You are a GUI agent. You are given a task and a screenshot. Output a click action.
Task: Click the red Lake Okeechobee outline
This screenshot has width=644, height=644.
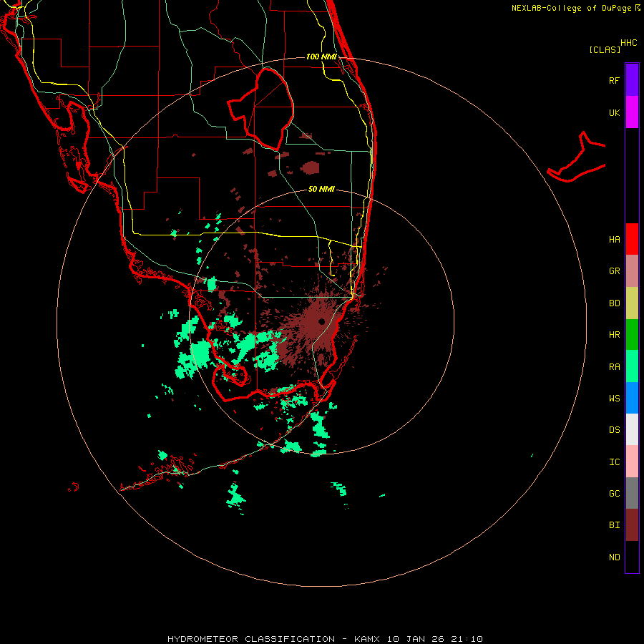[x=261, y=109]
